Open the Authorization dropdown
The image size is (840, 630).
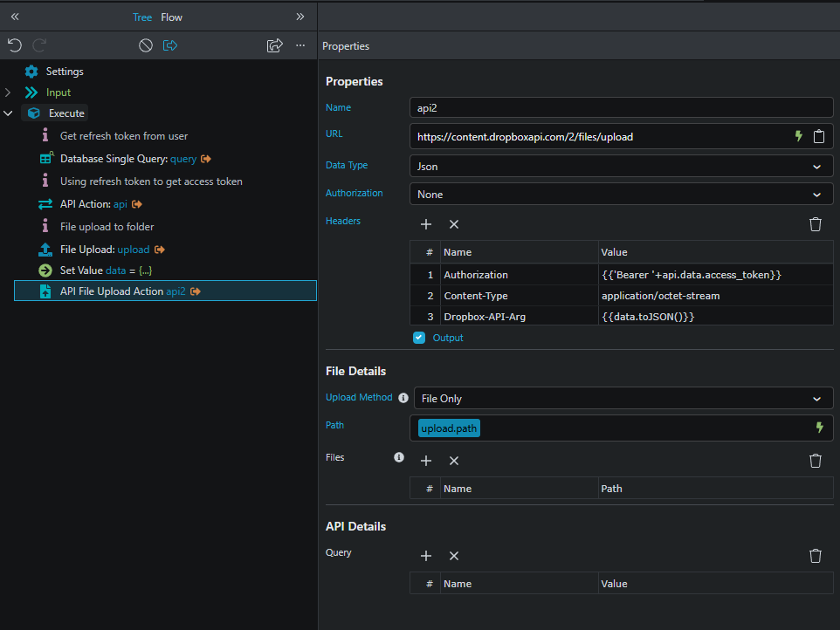tap(621, 195)
